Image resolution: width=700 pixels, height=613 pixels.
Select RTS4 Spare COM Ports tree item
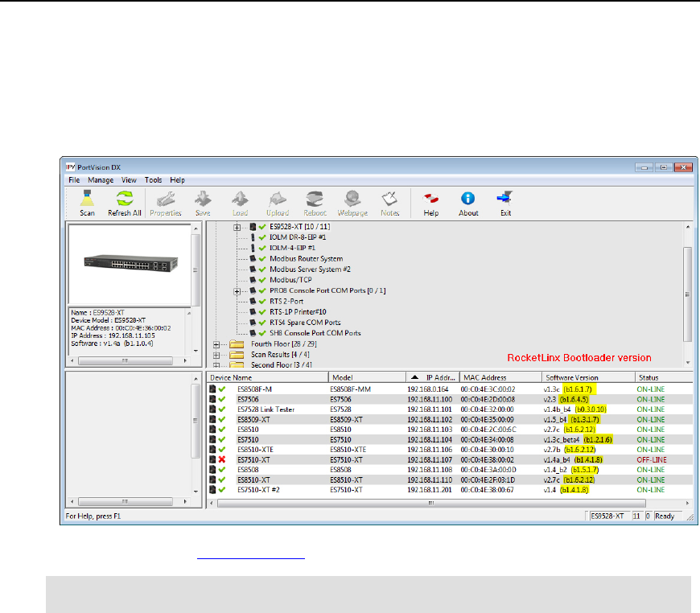(305, 323)
